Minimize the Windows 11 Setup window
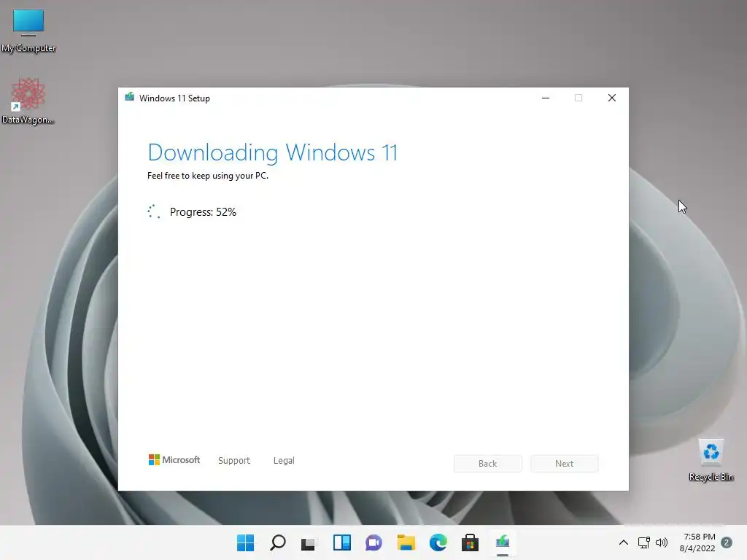Screen dimensions: 747x560 click(x=546, y=98)
